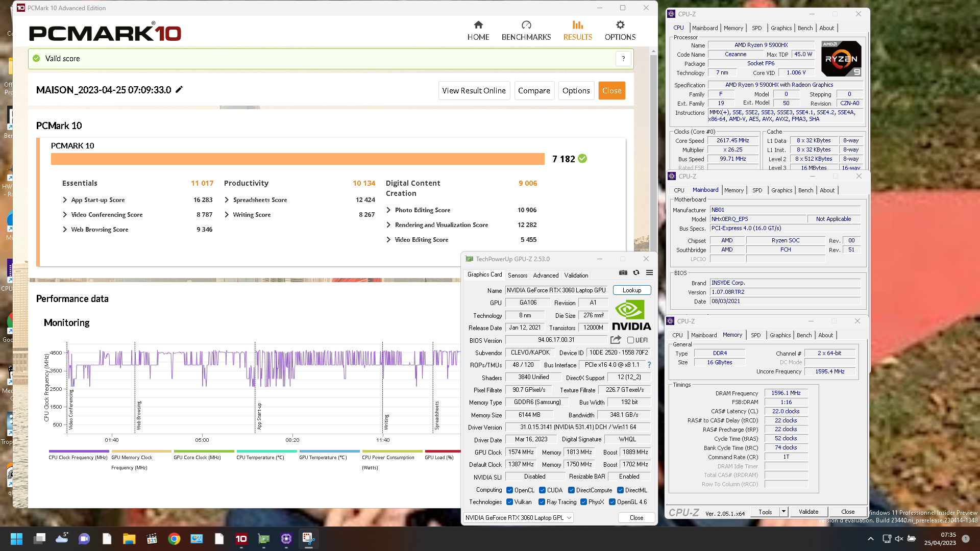Open the SPD tab in middle CPU-Z window
This screenshot has height=551, width=980.
point(757,190)
